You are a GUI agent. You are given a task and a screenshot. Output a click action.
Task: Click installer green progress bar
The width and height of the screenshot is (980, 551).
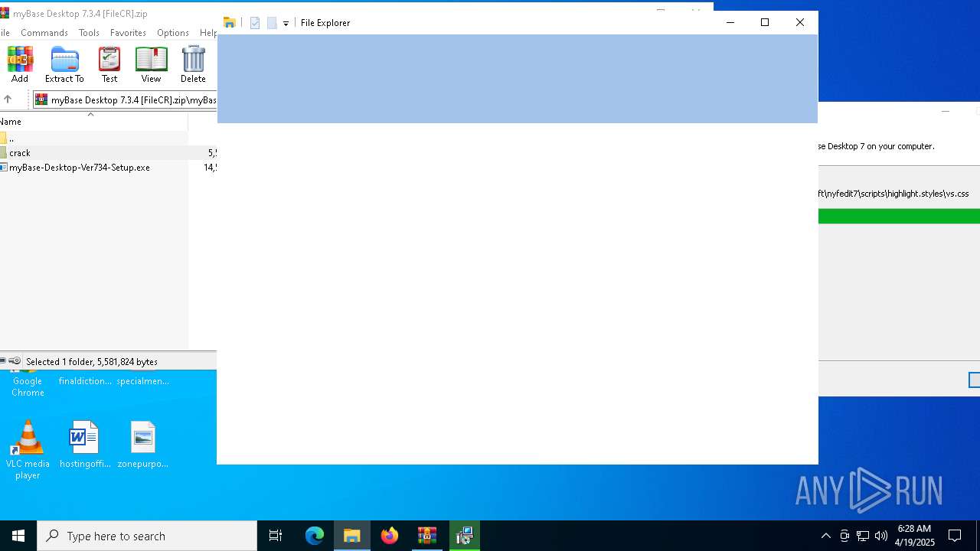point(899,217)
